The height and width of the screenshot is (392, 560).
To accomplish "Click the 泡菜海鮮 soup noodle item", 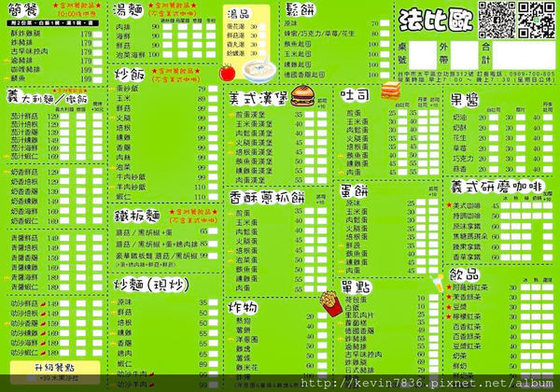I will click(x=131, y=55).
